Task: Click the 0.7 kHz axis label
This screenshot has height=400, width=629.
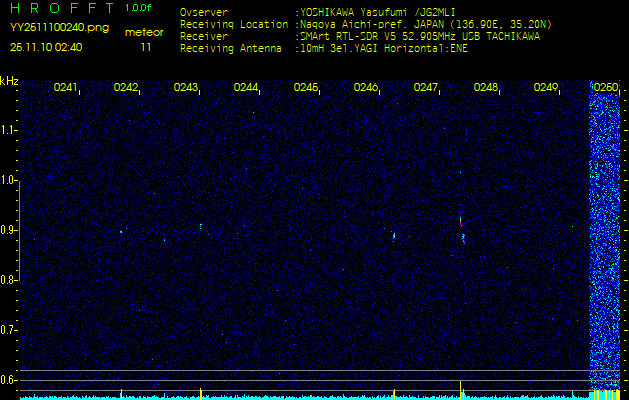Action: pos(10,329)
